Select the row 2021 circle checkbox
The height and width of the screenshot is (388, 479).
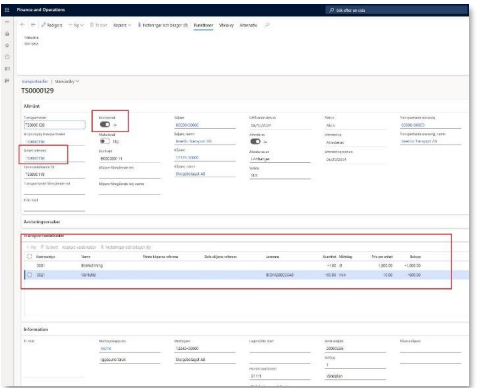(x=29, y=275)
